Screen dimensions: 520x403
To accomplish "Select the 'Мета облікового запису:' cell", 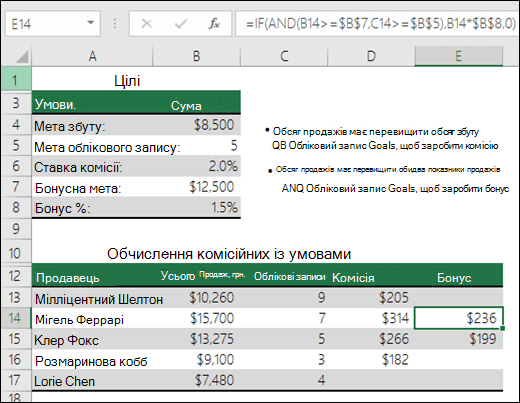I will (92, 146).
